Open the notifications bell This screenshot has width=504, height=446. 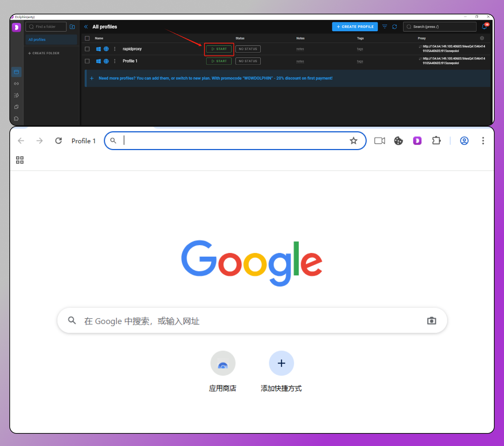[x=485, y=26]
